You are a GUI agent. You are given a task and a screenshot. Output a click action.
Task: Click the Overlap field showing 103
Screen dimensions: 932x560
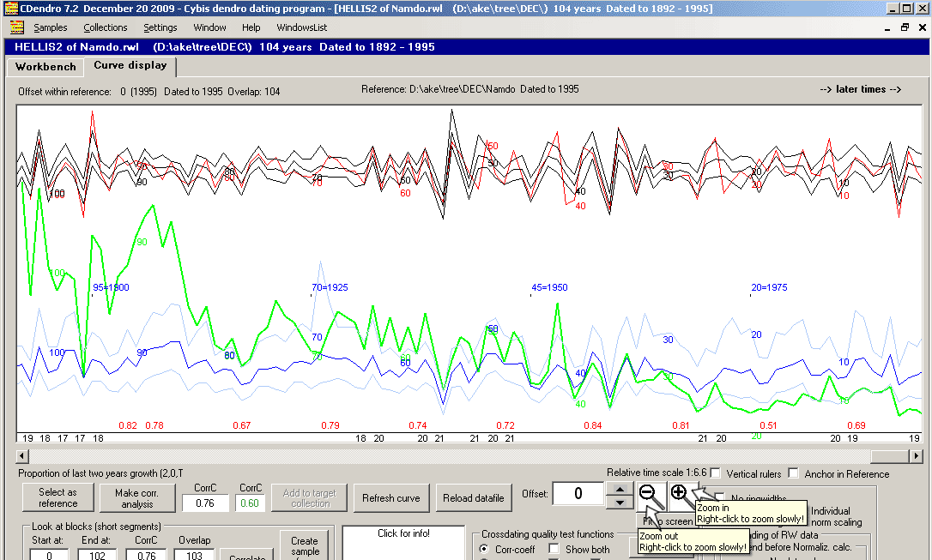tap(194, 554)
